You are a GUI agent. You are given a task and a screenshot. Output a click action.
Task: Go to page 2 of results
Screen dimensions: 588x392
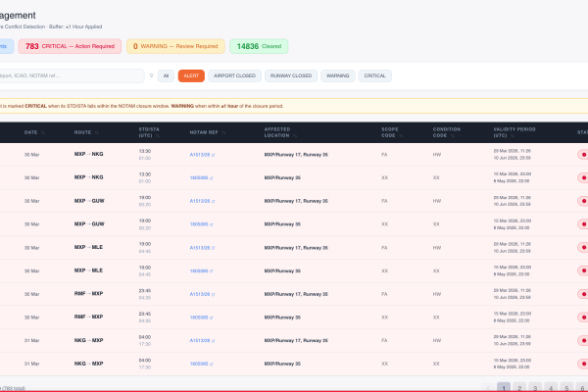point(520,388)
